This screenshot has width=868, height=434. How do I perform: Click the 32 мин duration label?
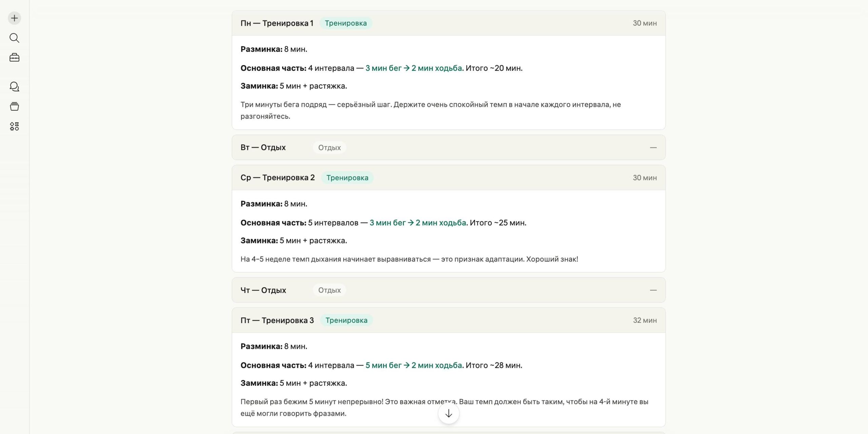tap(645, 320)
